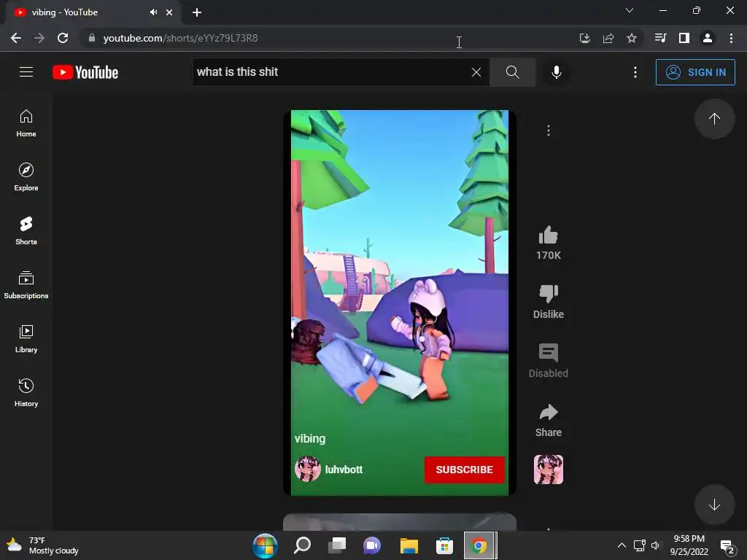Open clock and calendar flyout

click(689, 545)
